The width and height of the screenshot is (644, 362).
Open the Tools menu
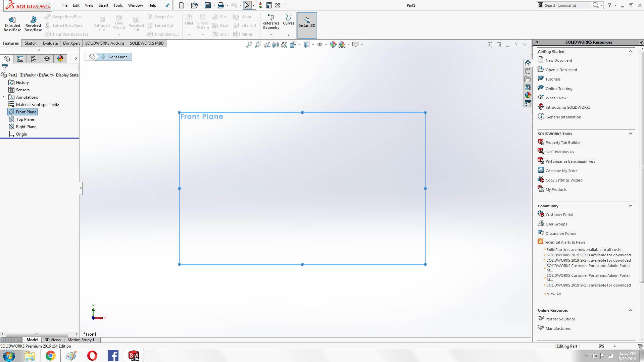pos(118,5)
